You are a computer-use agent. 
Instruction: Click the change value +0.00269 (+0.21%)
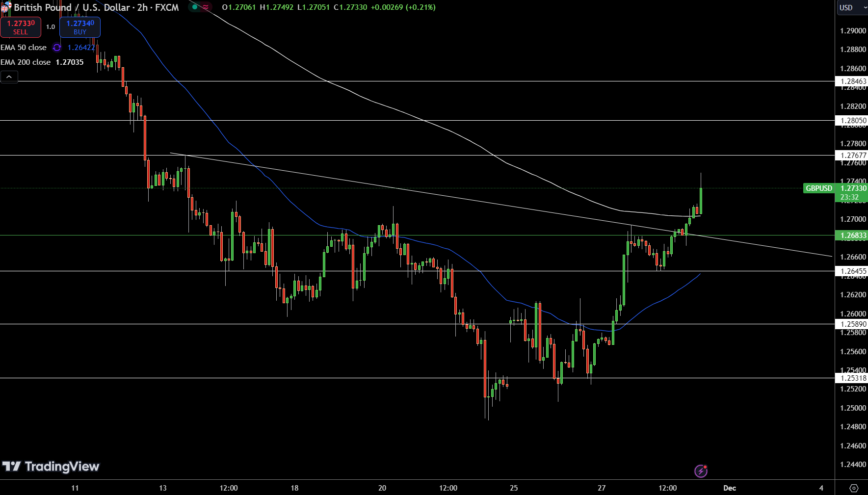point(403,7)
